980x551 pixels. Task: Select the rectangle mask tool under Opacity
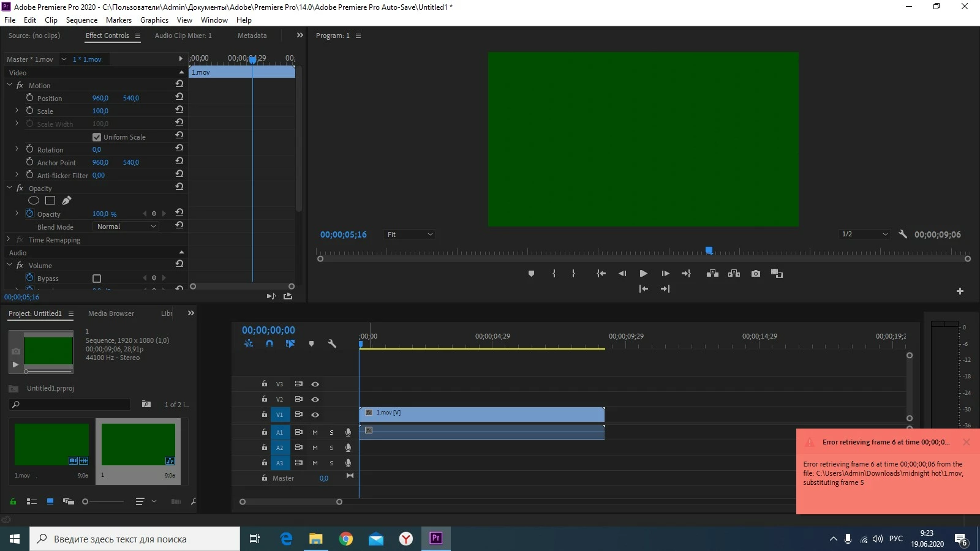coord(50,200)
